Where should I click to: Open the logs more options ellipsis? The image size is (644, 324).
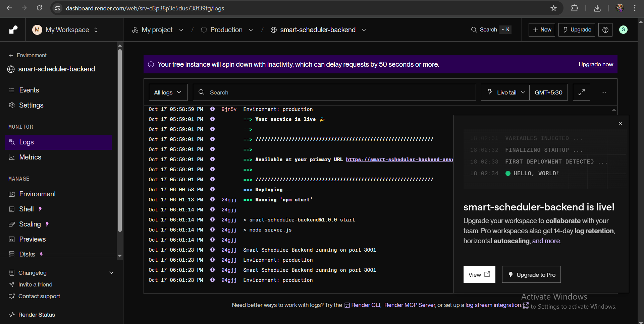pyautogui.click(x=604, y=92)
